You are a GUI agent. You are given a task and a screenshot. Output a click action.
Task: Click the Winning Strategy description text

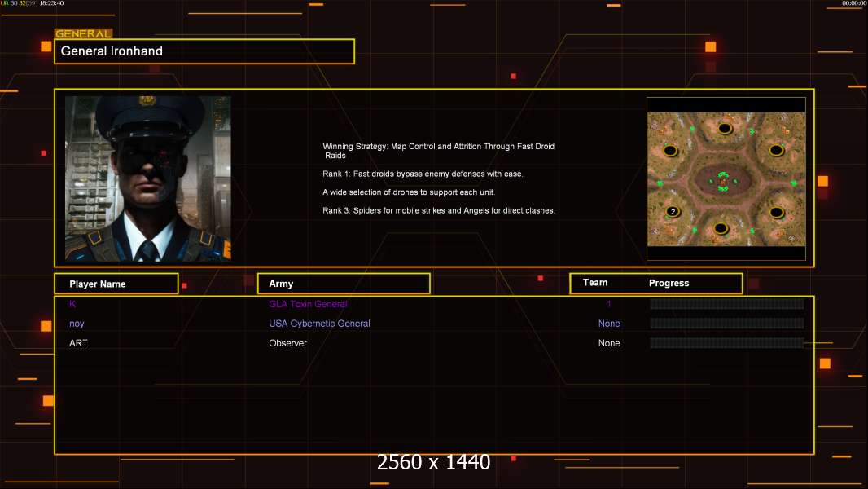pyautogui.click(x=438, y=151)
